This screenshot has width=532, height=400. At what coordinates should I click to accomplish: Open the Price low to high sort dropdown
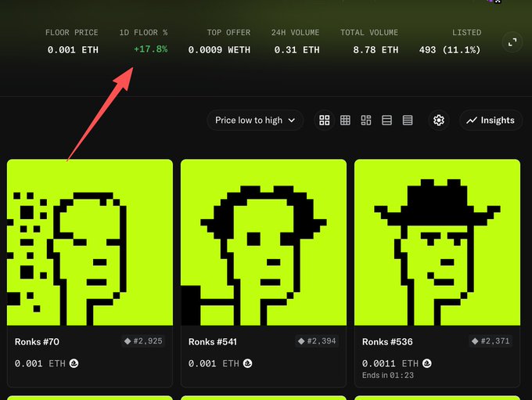pos(255,121)
